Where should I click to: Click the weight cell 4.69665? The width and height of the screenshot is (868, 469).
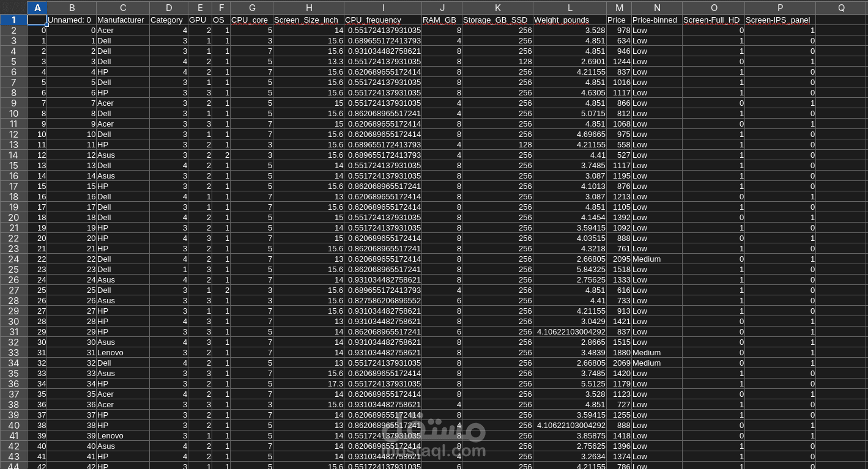pyautogui.click(x=569, y=134)
